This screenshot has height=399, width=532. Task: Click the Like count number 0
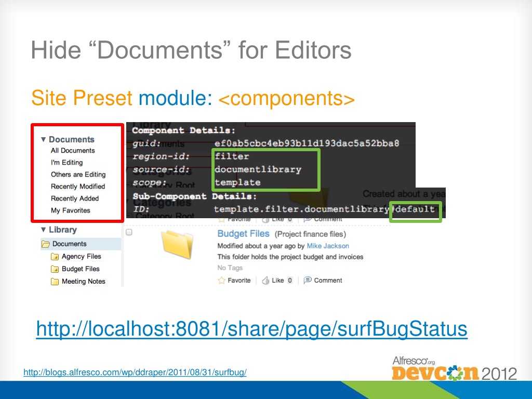tap(290, 280)
